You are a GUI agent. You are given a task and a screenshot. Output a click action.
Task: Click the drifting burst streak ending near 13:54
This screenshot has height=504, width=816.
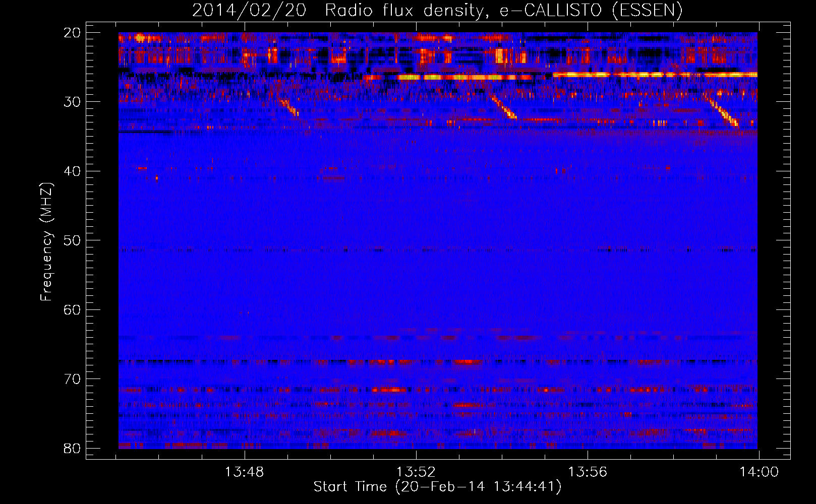(x=503, y=107)
